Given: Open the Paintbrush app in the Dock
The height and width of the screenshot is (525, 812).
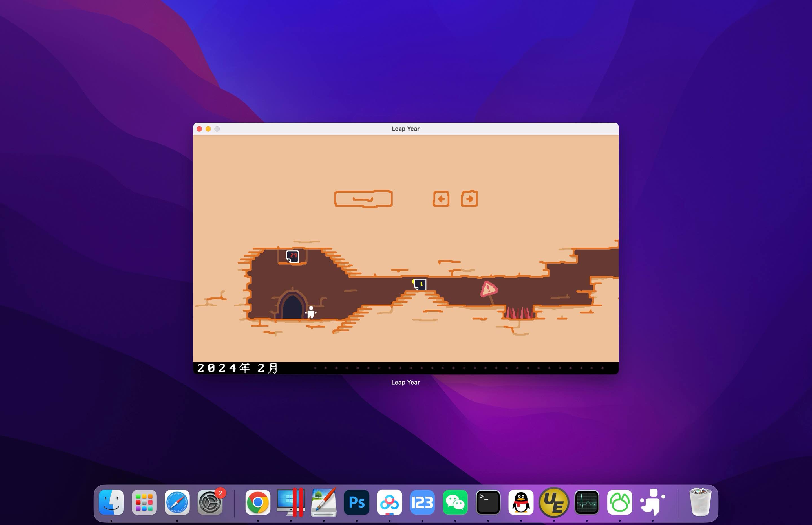Looking at the screenshot, I should (324, 502).
